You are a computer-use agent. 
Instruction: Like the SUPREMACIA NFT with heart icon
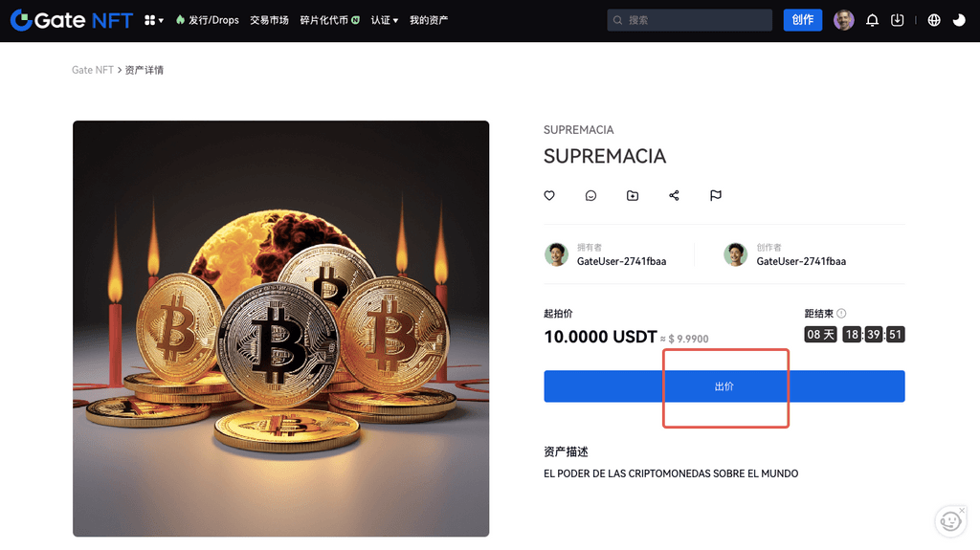coord(549,196)
